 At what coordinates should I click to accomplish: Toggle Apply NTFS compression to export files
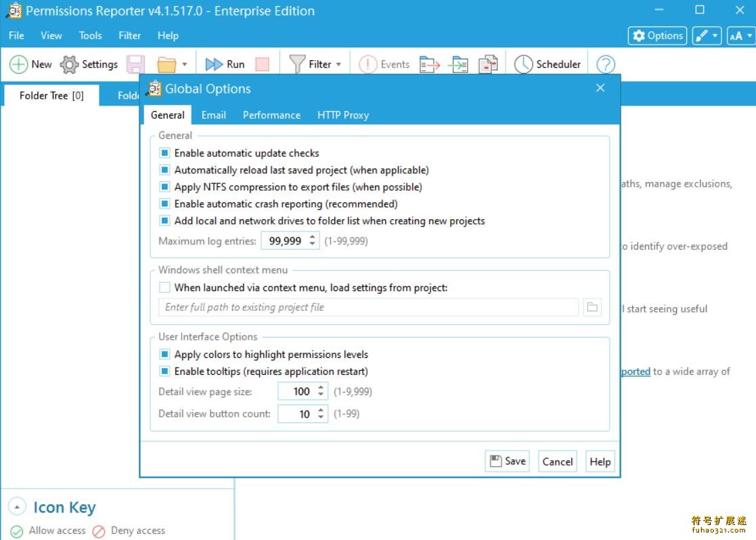point(164,187)
